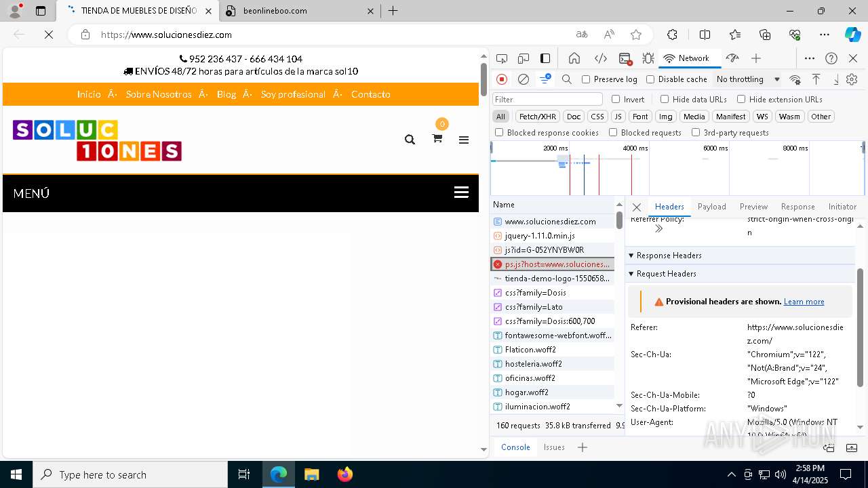Open the Sources debugger bug icon
The image size is (868, 488).
click(x=648, y=58)
